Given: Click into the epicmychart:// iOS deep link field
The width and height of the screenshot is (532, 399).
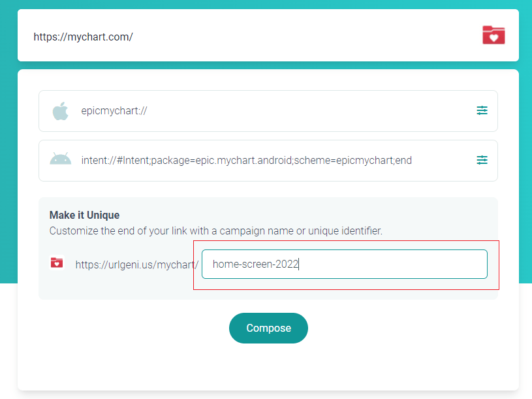Looking at the screenshot, I should (x=268, y=111).
